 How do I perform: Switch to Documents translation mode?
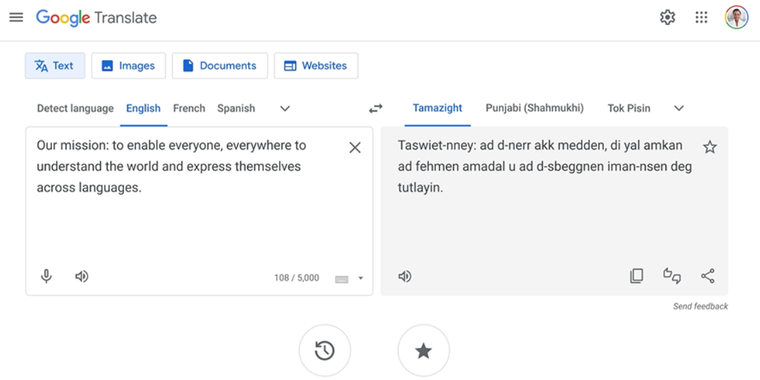tap(220, 65)
